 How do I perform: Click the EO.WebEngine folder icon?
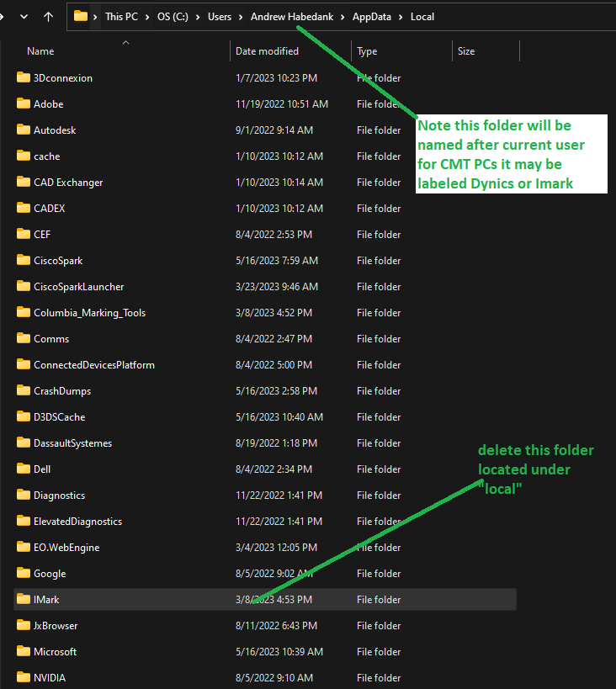(24, 547)
